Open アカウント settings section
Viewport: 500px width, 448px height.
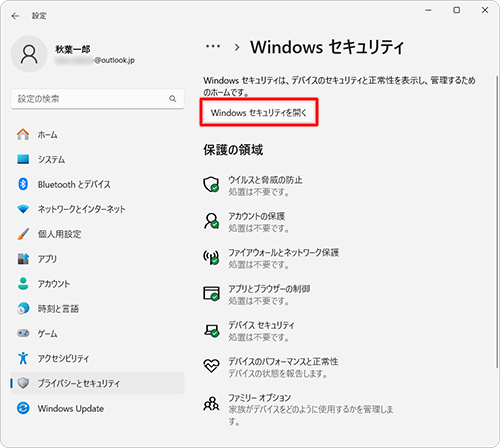click(x=97, y=284)
